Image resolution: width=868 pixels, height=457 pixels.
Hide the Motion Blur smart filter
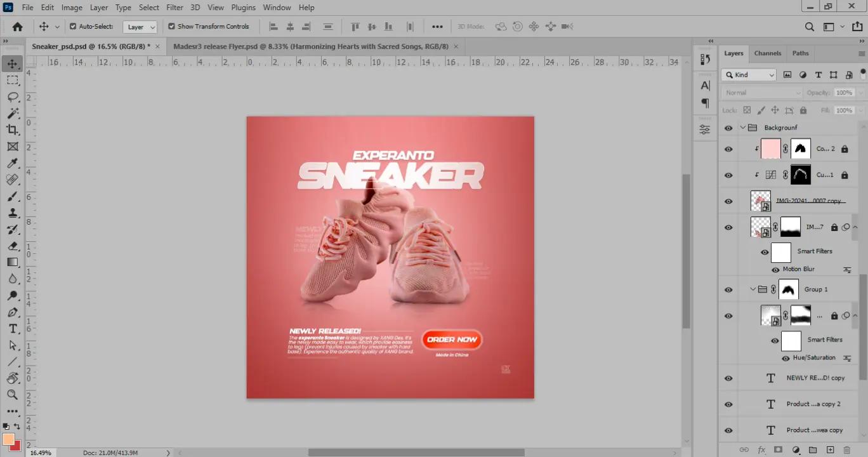pyautogui.click(x=775, y=269)
